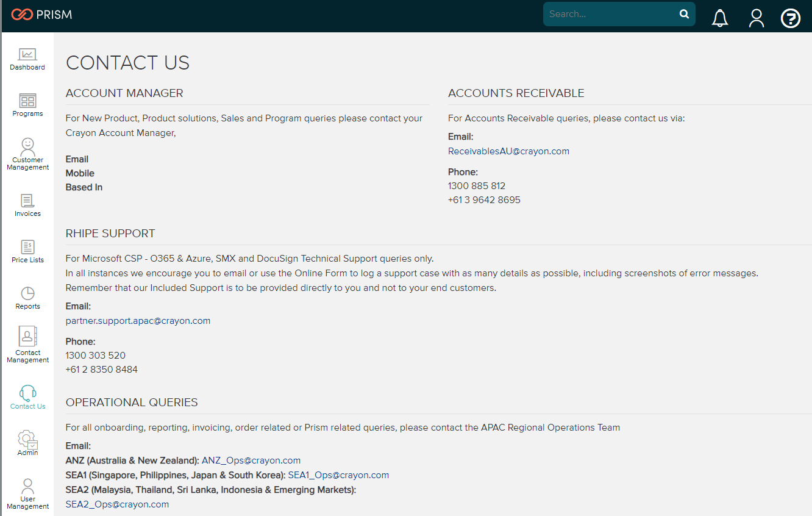Image resolution: width=812 pixels, height=516 pixels.
Task: Click the help question mark icon
Action: [x=790, y=18]
